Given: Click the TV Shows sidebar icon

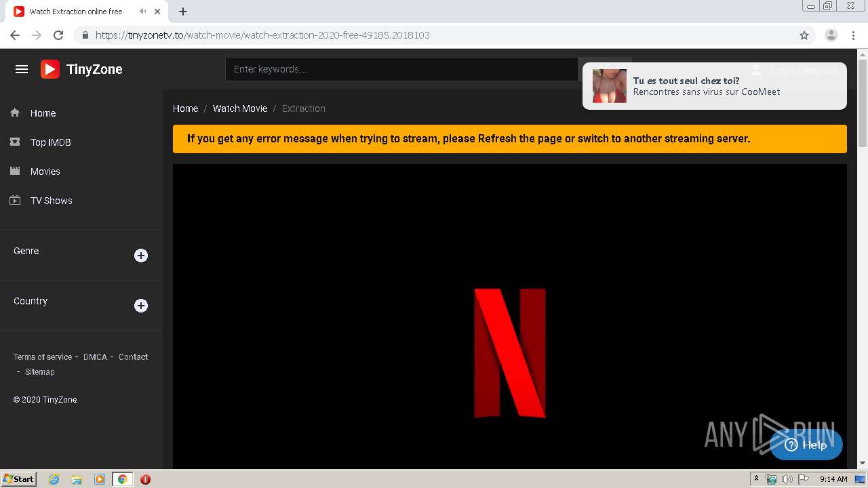Looking at the screenshot, I should (x=15, y=200).
